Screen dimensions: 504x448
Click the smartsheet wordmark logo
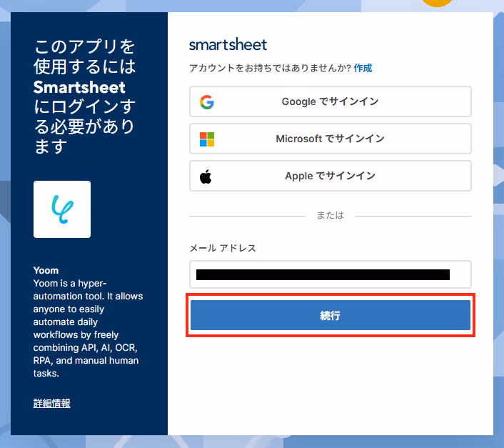228,44
